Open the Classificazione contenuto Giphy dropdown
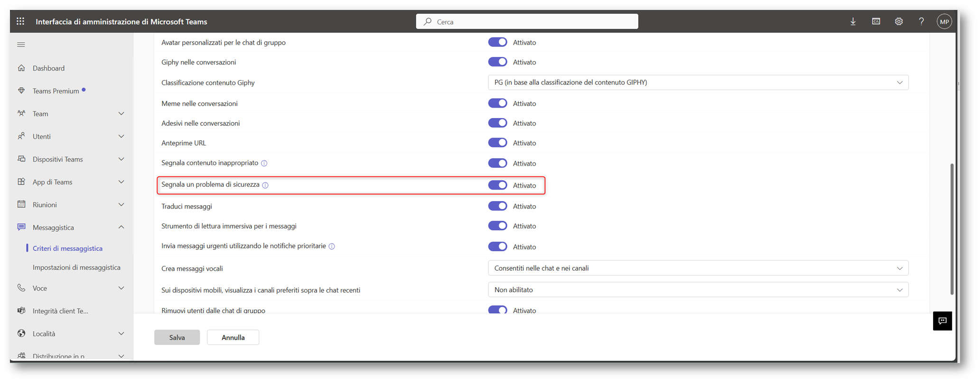Screen dimensions: 980x383 pyautogui.click(x=698, y=82)
